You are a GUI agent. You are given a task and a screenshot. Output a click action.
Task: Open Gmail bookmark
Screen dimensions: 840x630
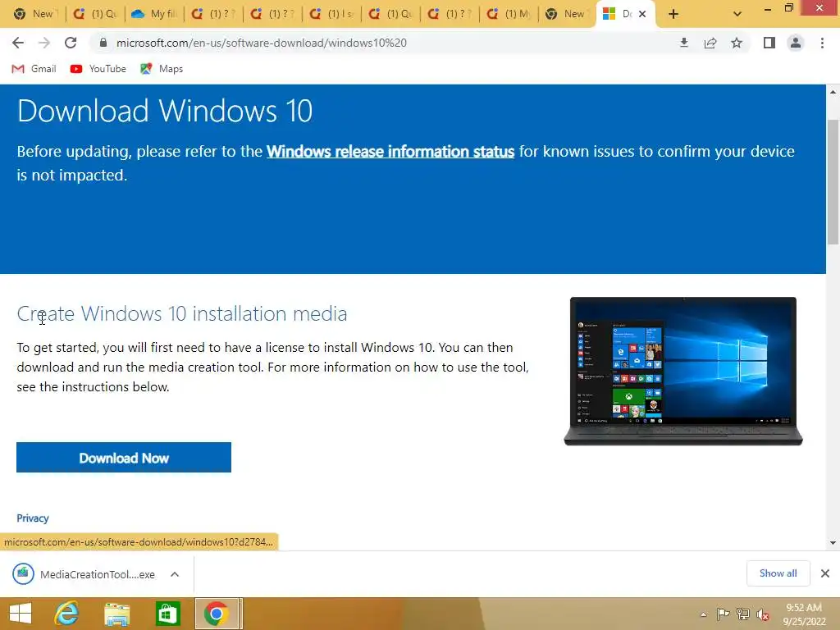click(34, 69)
